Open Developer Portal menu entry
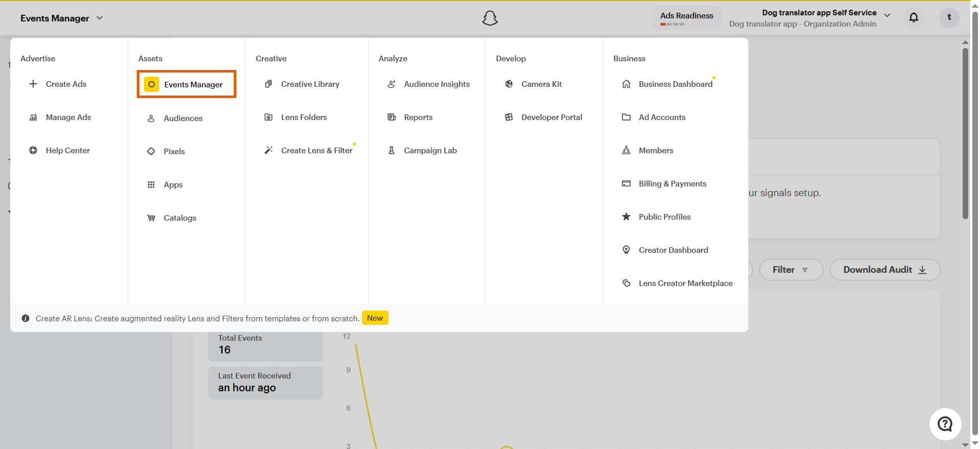 click(x=552, y=117)
